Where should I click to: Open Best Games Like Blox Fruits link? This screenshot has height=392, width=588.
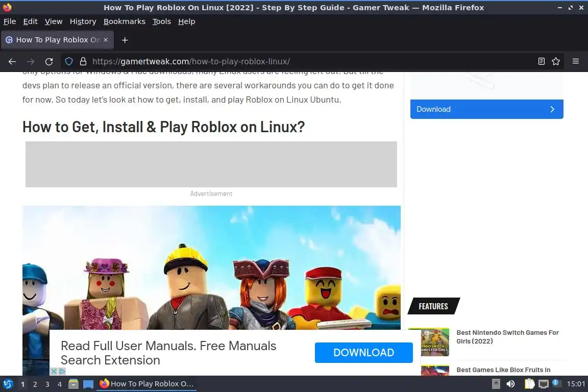click(503, 370)
